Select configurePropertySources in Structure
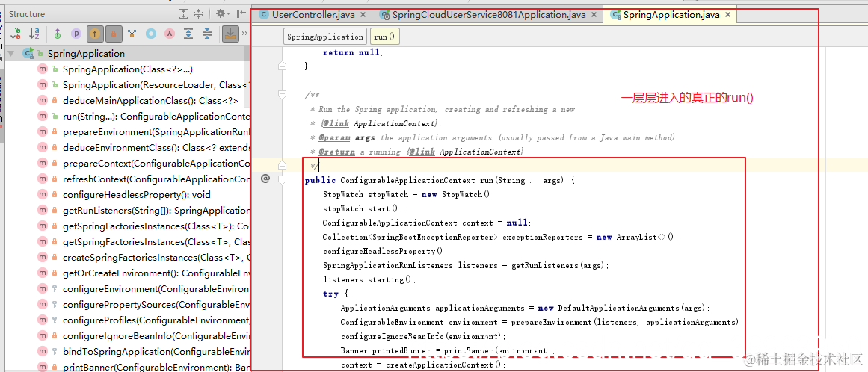This screenshot has width=868, height=372. [156, 305]
